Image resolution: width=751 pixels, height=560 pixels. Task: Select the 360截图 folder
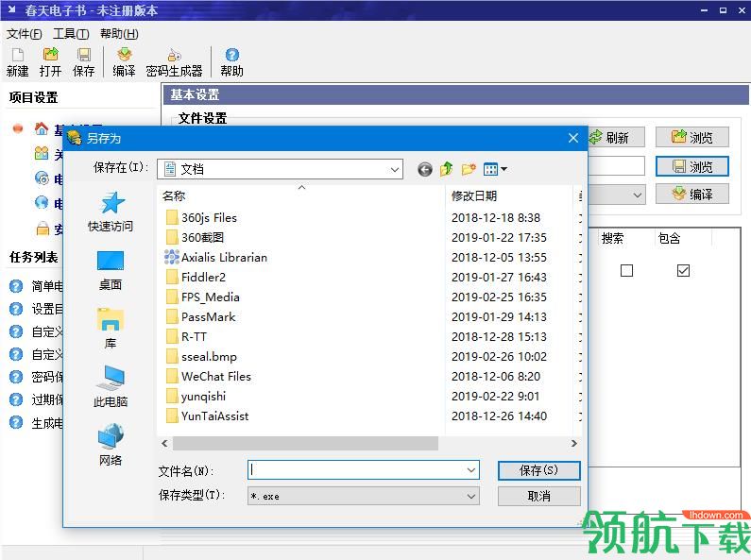point(195,238)
